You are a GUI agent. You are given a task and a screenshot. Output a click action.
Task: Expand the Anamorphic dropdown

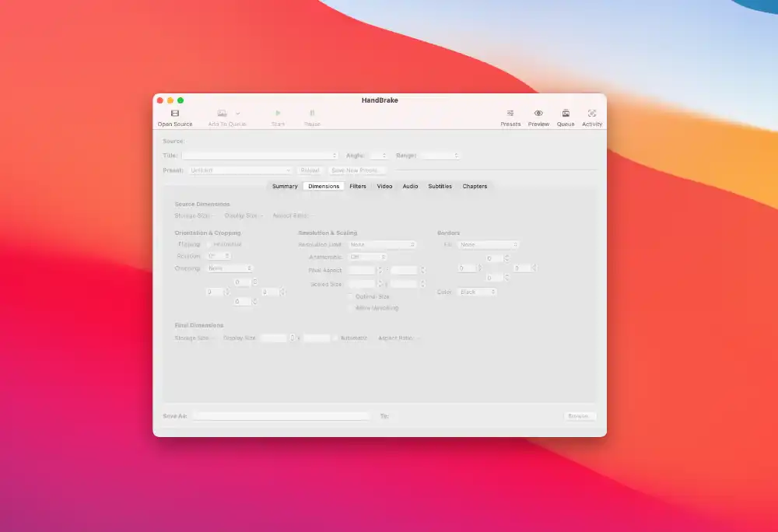pyautogui.click(x=367, y=257)
